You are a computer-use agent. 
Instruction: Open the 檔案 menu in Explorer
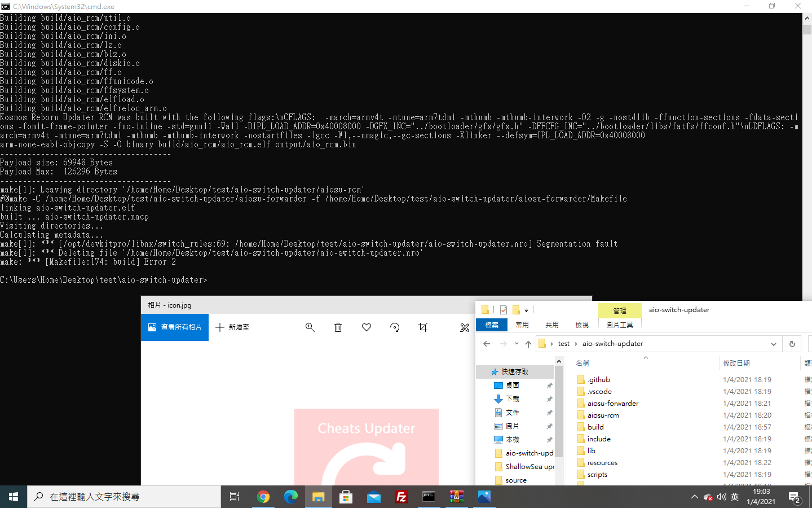click(x=491, y=325)
